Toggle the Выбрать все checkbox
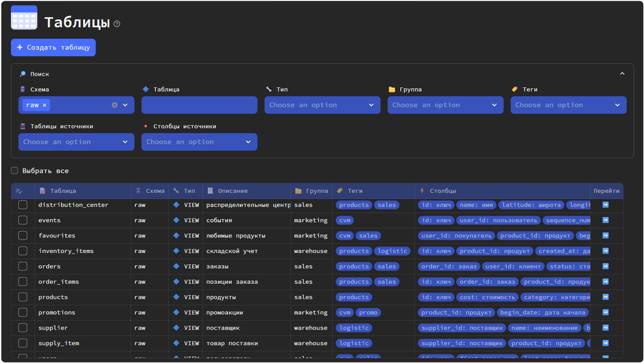This screenshot has width=644, height=363. coord(15,171)
